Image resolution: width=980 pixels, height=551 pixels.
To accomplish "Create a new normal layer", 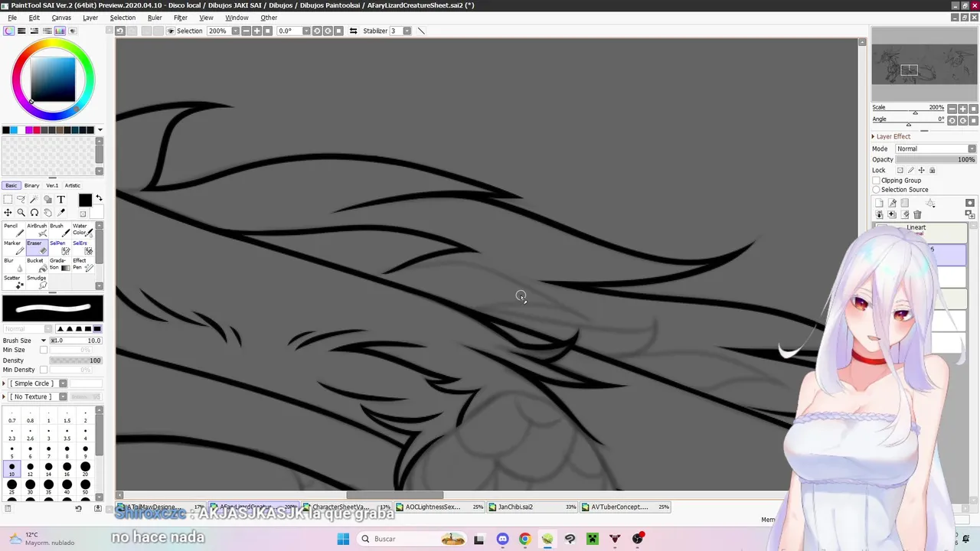I will [879, 203].
